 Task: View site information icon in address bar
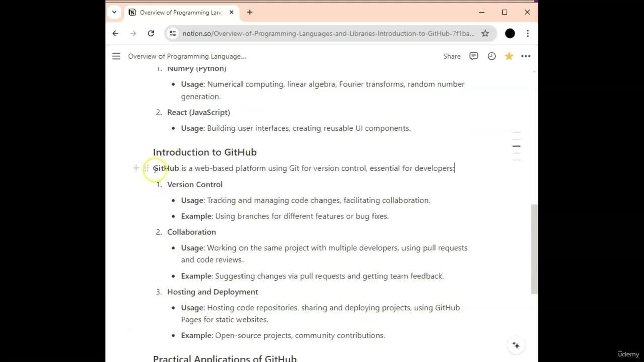173,33
